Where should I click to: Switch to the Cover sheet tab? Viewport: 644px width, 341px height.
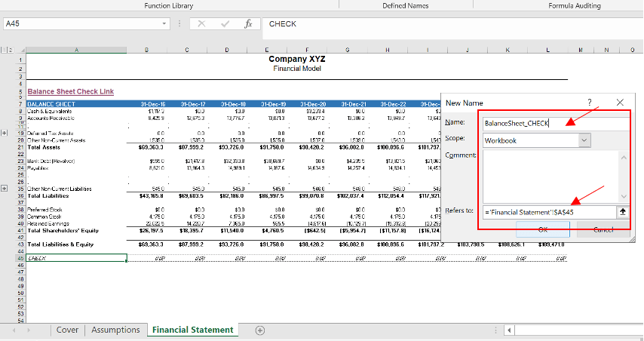[67, 330]
